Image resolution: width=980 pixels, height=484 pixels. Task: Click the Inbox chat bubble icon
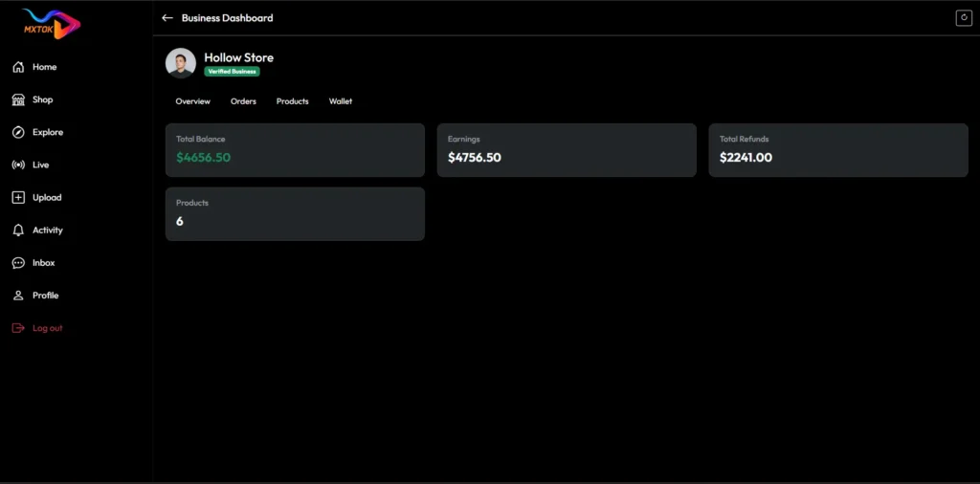click(x=18, y=263)
